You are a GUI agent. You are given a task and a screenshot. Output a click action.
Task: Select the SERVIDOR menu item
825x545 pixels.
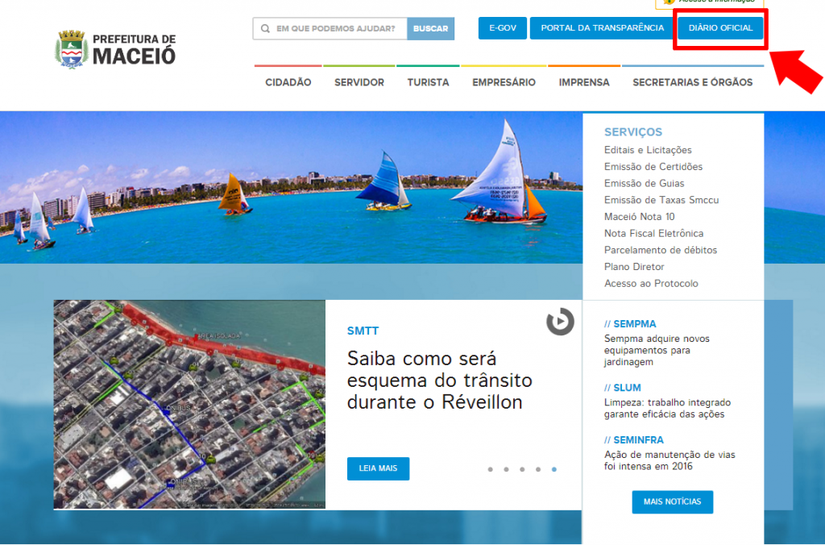359,82
